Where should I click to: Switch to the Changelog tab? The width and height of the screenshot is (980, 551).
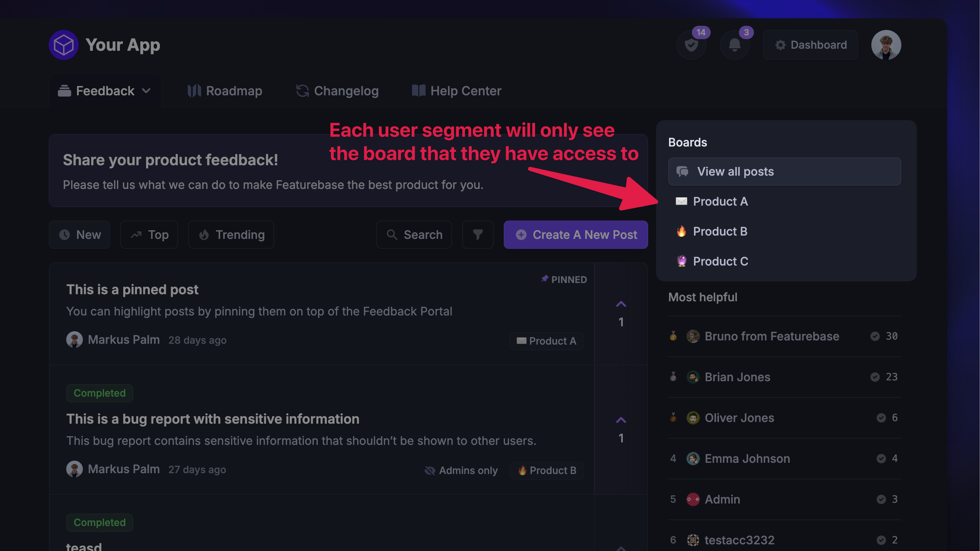tap(337, 91)
